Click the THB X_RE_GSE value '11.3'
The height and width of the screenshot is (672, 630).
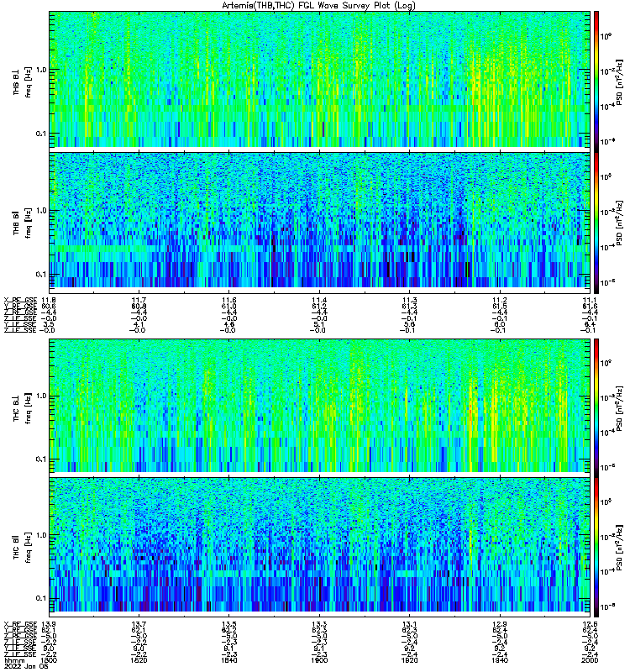(409, 300)
